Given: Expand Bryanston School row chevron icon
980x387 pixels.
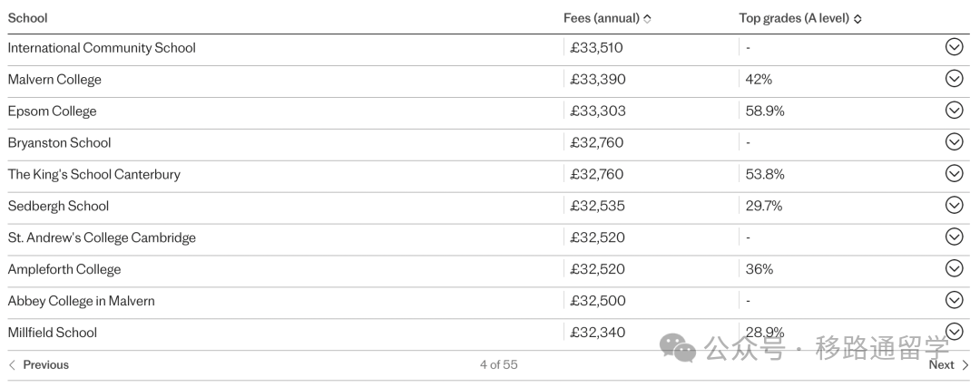Looking at the screenshot, I should tap(954, 141).
